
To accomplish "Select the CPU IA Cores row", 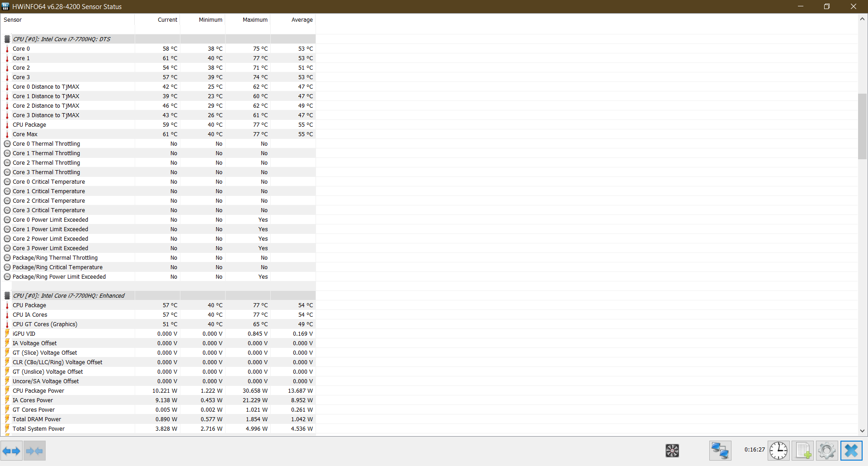I will (x=158, y=315).
